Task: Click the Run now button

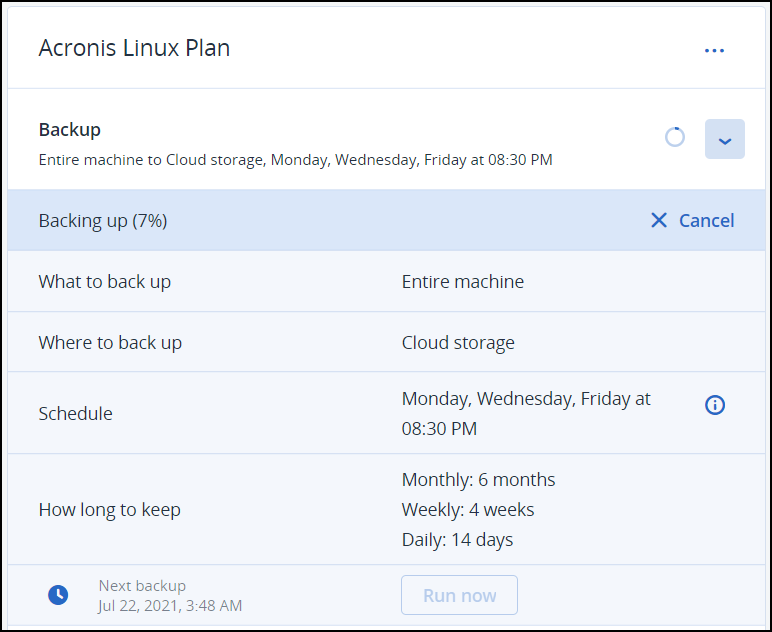Action: 459,595
